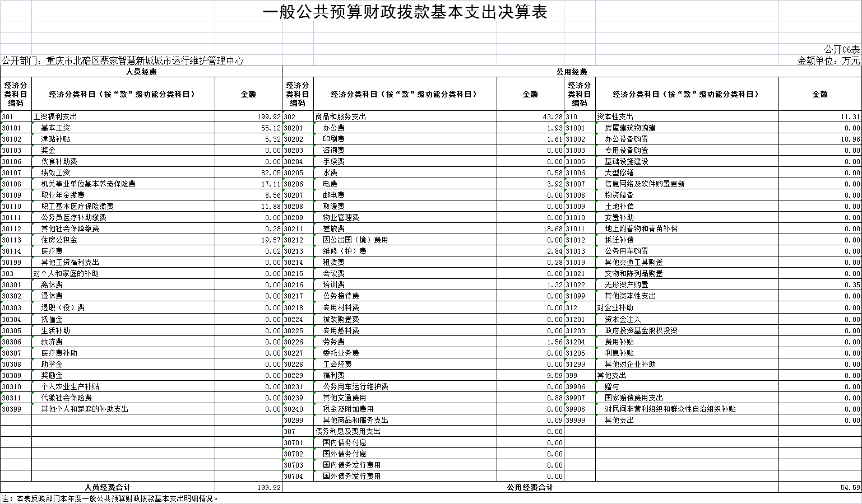
Task: Select code cell 30101
Action: pos(16,128)
